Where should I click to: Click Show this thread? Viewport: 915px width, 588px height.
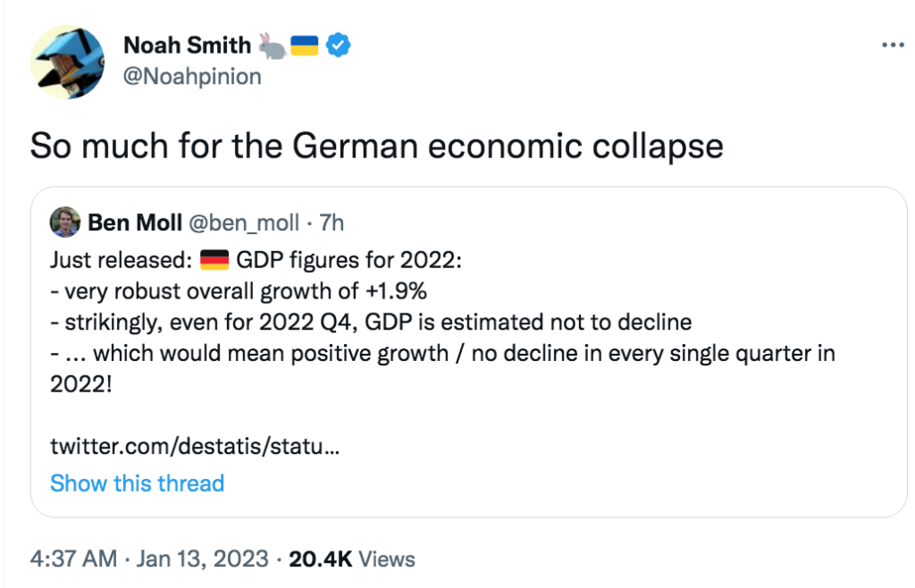pos(137,483)
